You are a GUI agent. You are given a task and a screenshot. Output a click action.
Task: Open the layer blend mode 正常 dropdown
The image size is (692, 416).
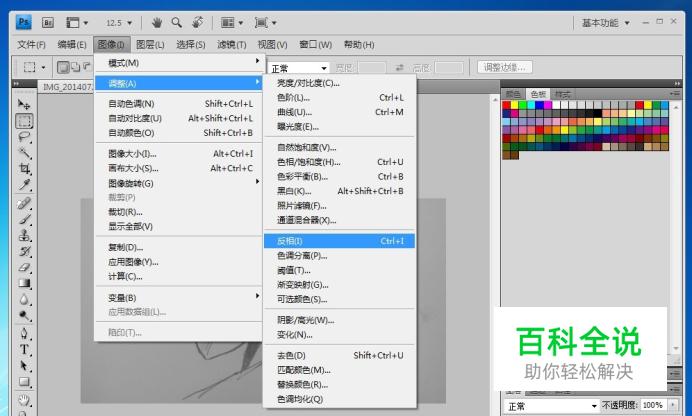click(551, 406)
